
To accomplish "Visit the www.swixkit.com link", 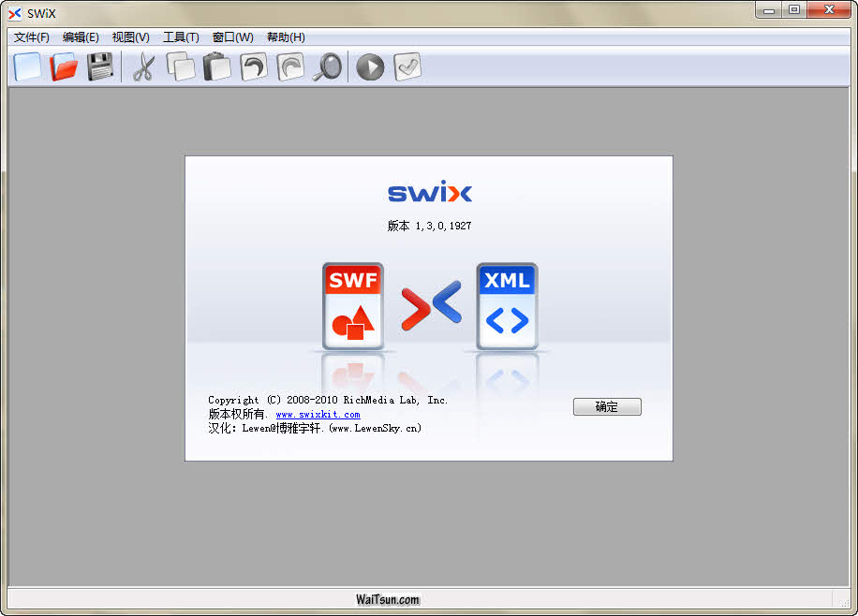I will [318, 414].
